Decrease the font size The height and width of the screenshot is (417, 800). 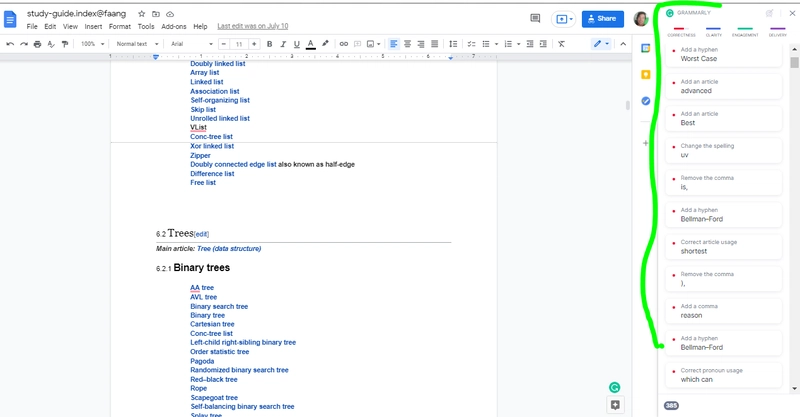[223, 44]
